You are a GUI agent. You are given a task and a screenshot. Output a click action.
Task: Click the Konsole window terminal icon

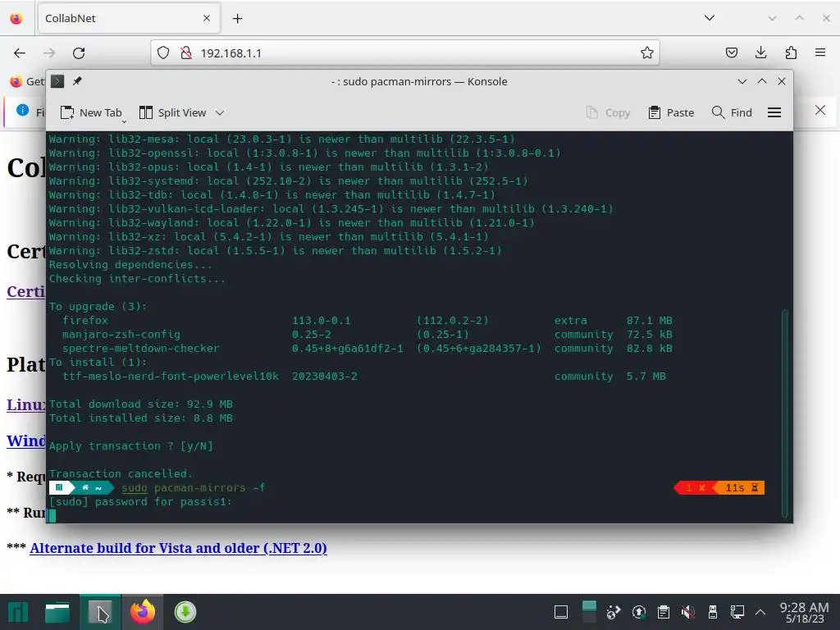57,81
